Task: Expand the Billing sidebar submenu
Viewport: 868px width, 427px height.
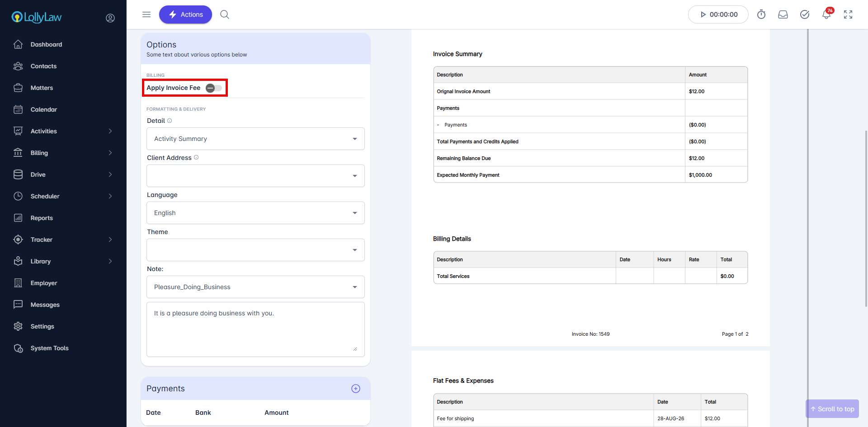Action: [x=110, y=153]
